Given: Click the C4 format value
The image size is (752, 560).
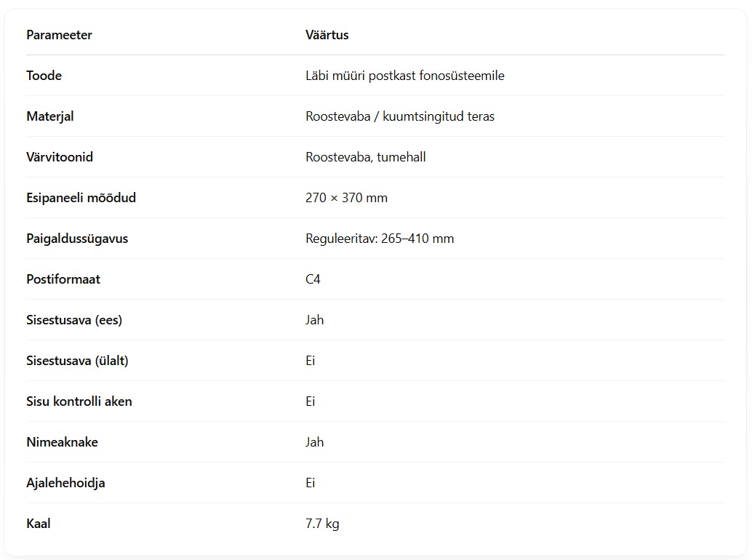Looking at the screenshot, I should pyautogui.click(x=313, y=279).
